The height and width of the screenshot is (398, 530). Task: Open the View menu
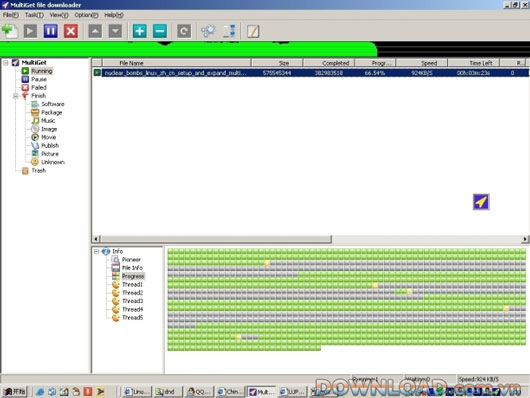click(59, 15)
